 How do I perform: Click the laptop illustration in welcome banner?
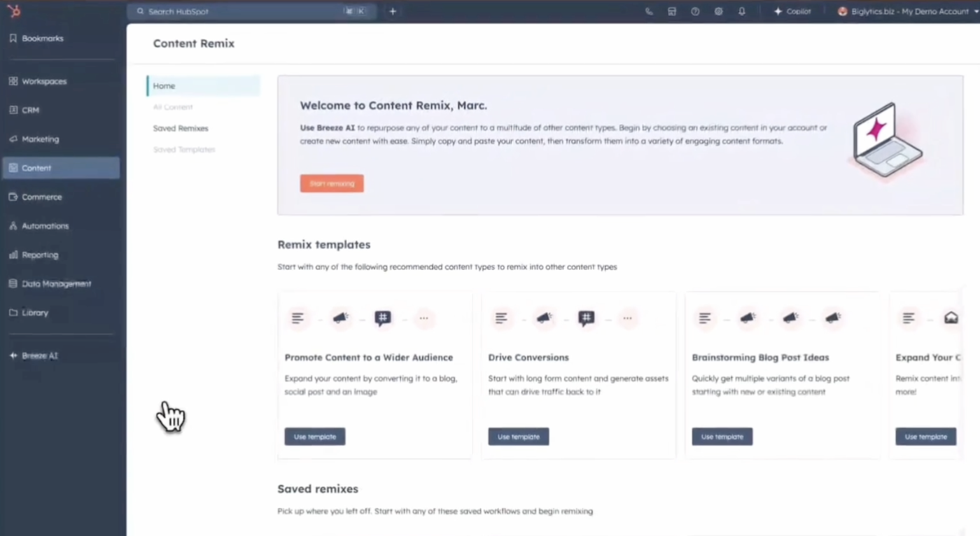click(x=887, y=141)
